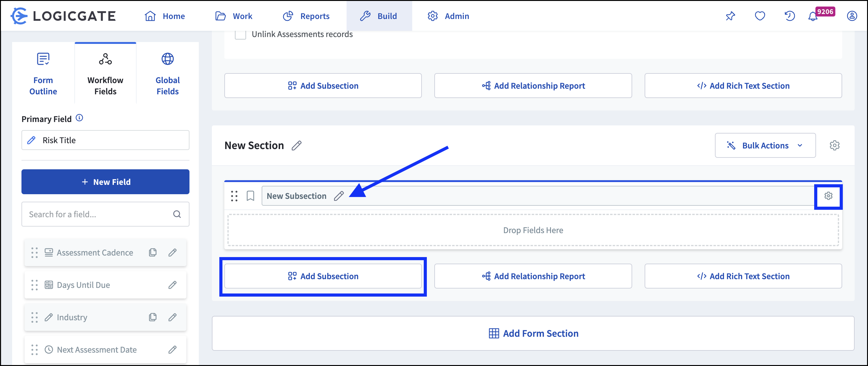Screen dimensions: 868x366
Task: Open the Work menu
Action: click(x=234, y=16)
